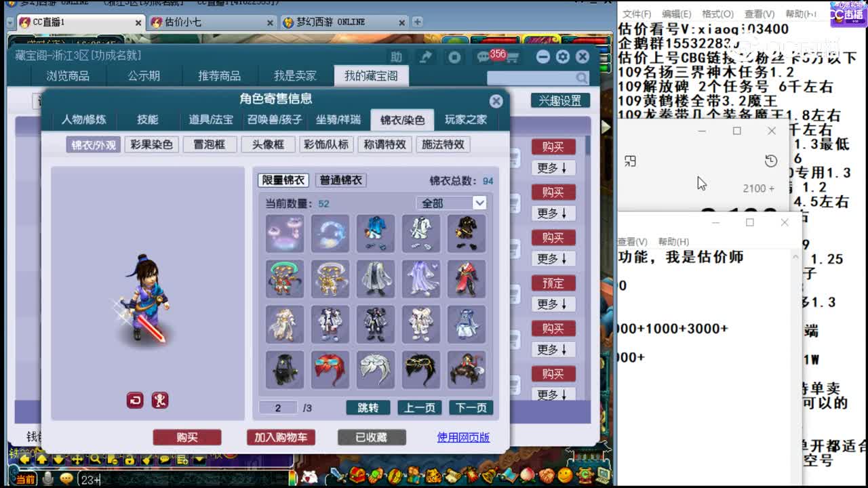Click the search magnifier in 藏宝阁
The height and width of the screenshot is (488, 868).
[582, 77]
